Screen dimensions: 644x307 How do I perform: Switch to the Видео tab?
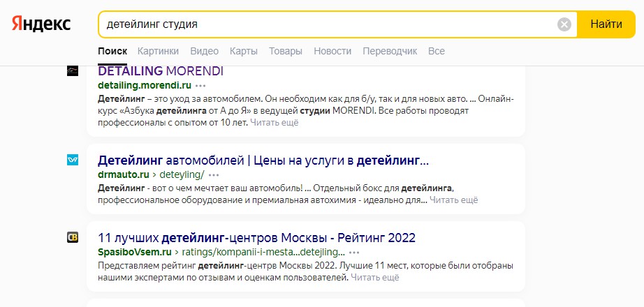pyautogui.click(x=204, y=52)
